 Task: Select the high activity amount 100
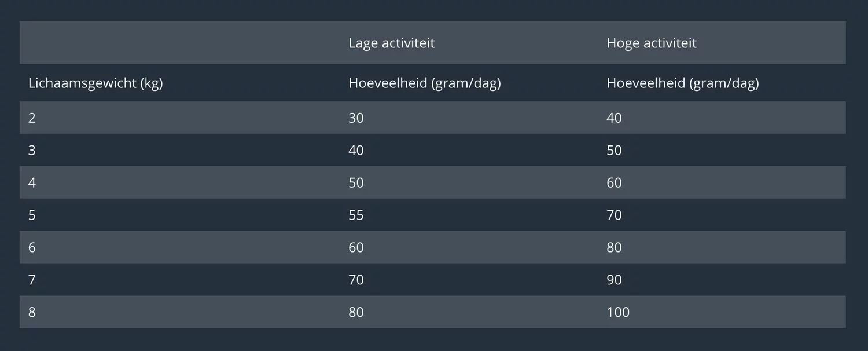(617, 313)
